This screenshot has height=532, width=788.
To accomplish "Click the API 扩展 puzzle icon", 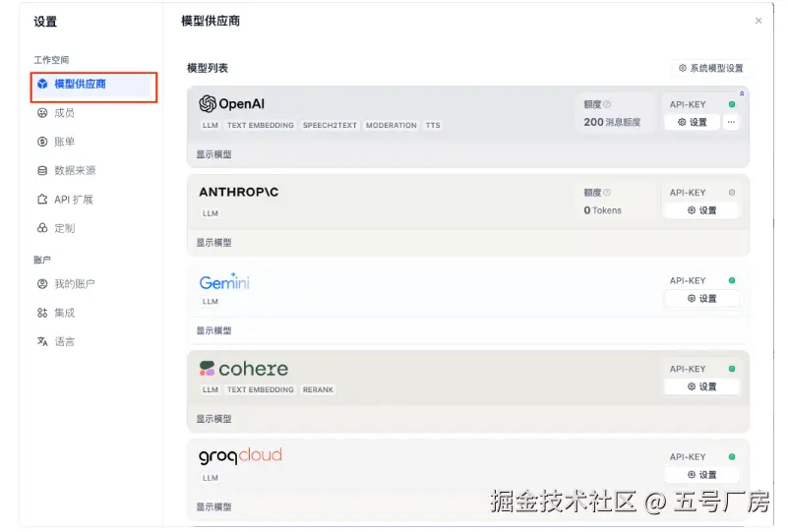I will [x=42, y=200].
